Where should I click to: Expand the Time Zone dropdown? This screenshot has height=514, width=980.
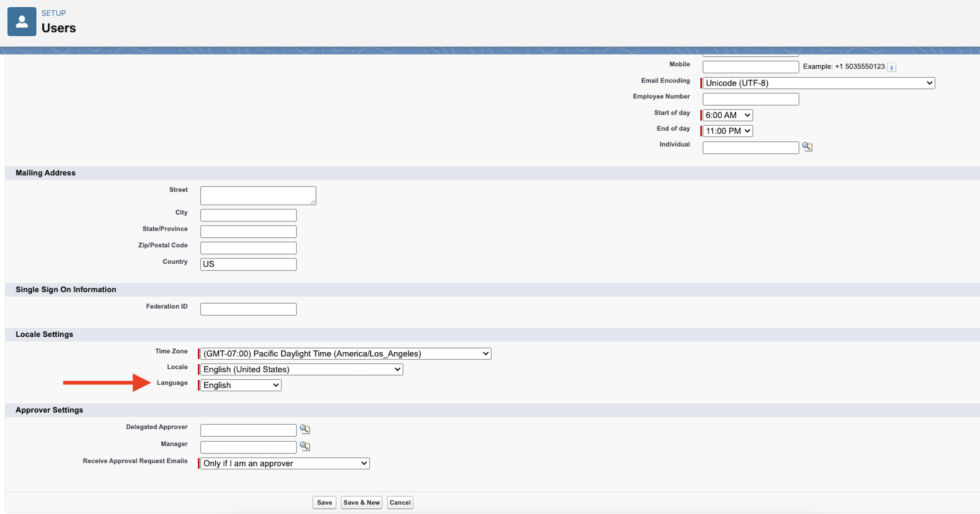coord(345,354)
